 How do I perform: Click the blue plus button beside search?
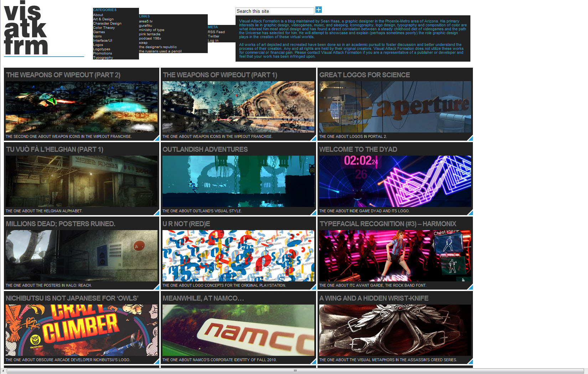click(319, 10)
